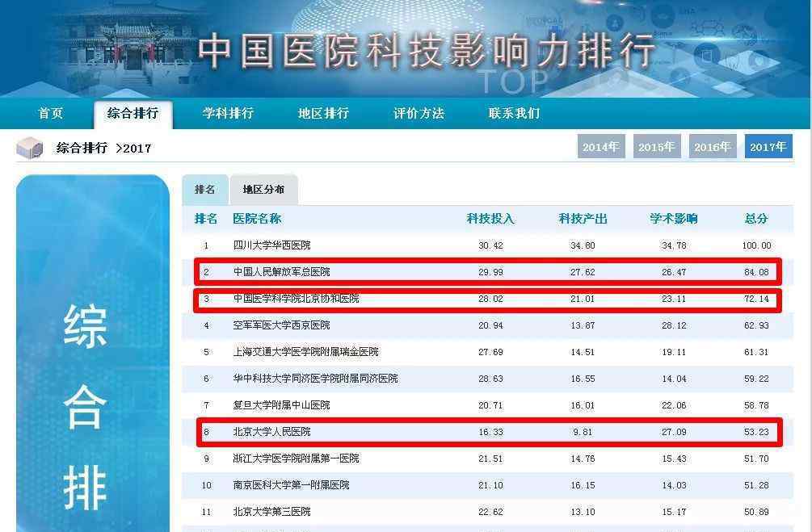Click hospital name 北京大学第三医院
This screenshot has width=812, height=532.
[271, 512]
